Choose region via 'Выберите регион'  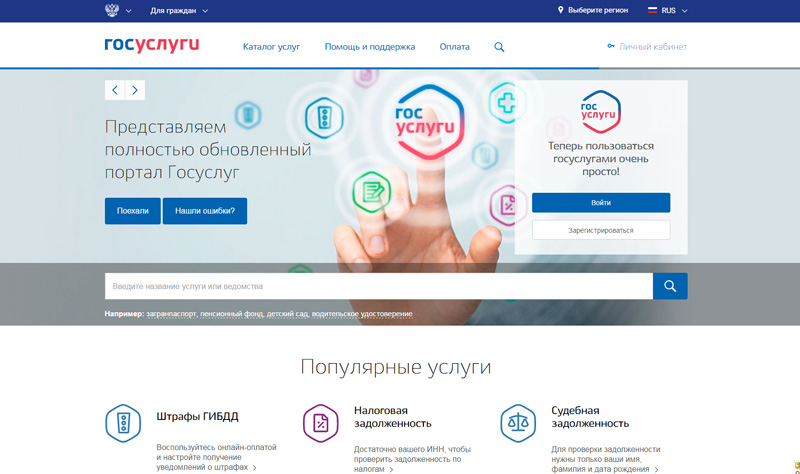click(x=598, y=10)
